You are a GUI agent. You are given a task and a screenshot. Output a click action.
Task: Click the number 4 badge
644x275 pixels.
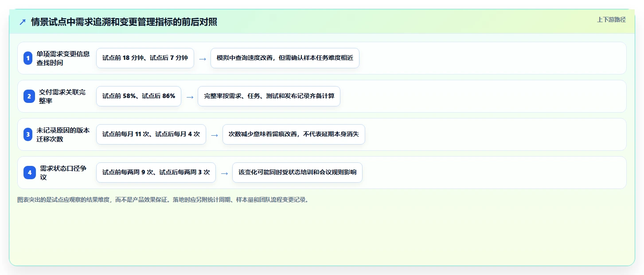pyautogui.click(x=30, y=173)
